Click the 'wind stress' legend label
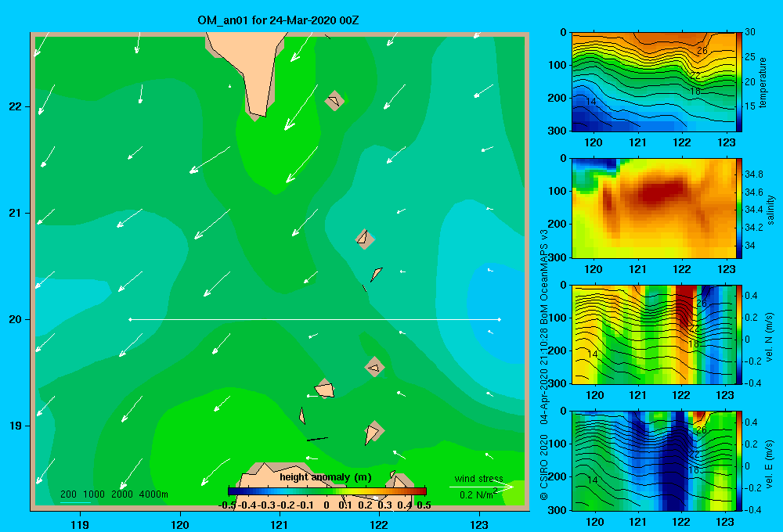783x532 pixels. pos(478,478)
